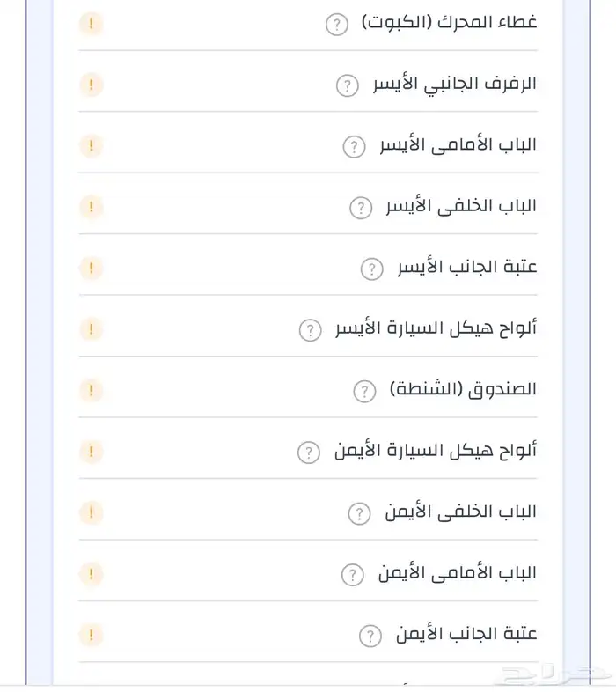Click warning badge for غطاء المحرك row
This screenshot has width=616, height=692.
point(91,24)
